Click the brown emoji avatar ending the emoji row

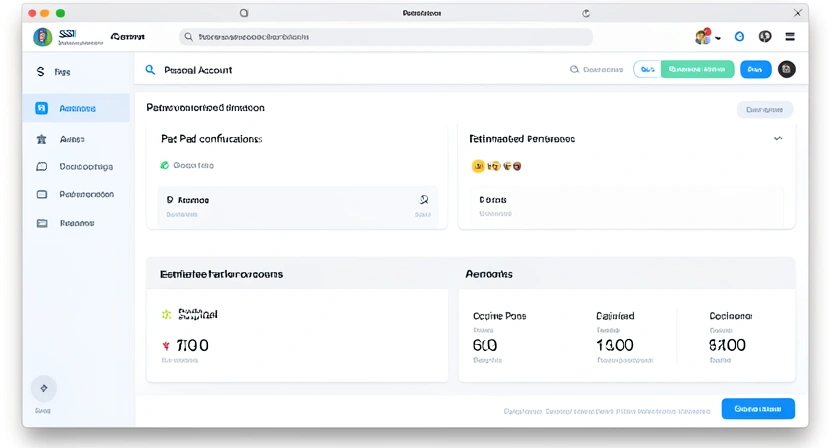tap(517, 166)
